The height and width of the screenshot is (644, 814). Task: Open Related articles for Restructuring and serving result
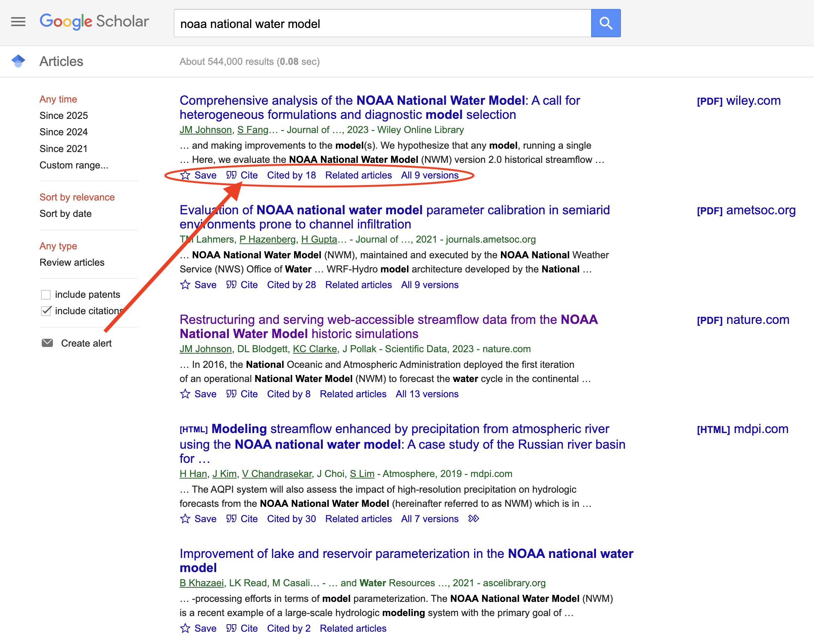pyautogui.click(x=353, y=394)
